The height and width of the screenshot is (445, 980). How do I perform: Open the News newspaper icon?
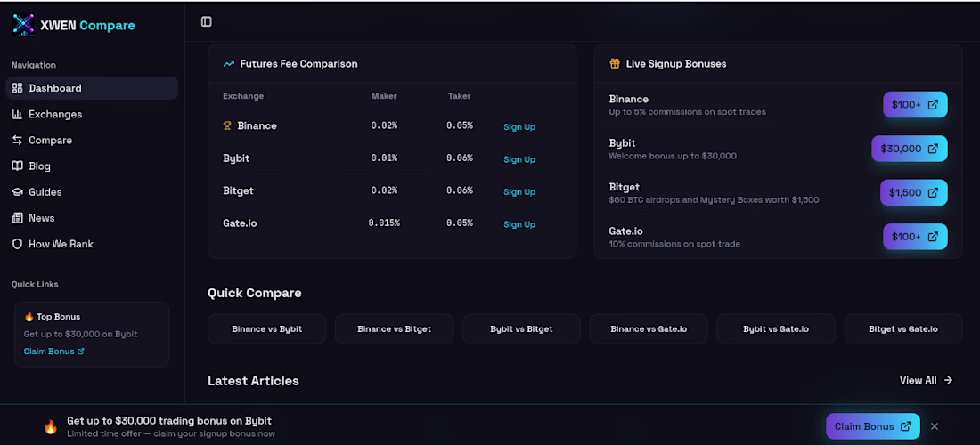point(18,218)
